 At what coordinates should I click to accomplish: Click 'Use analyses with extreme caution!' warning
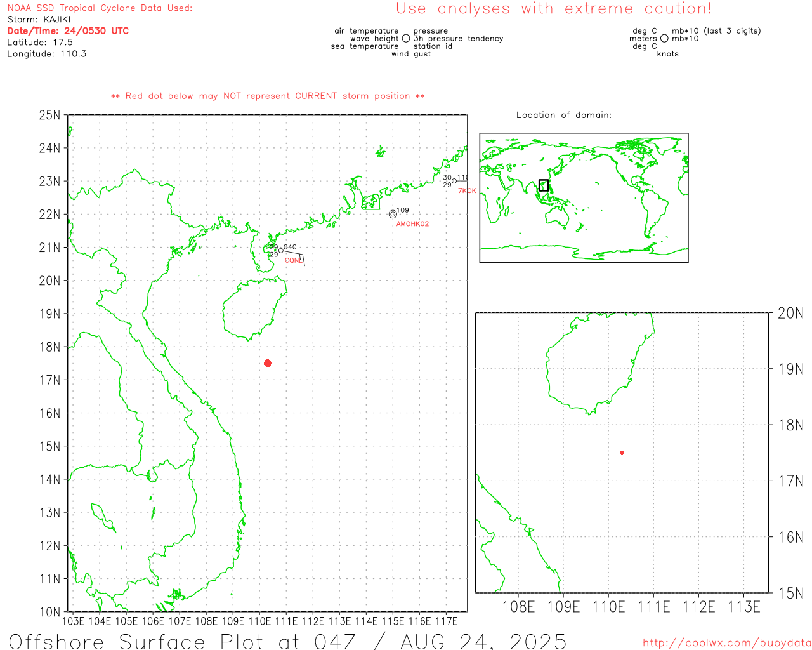(x=554, y=8)
